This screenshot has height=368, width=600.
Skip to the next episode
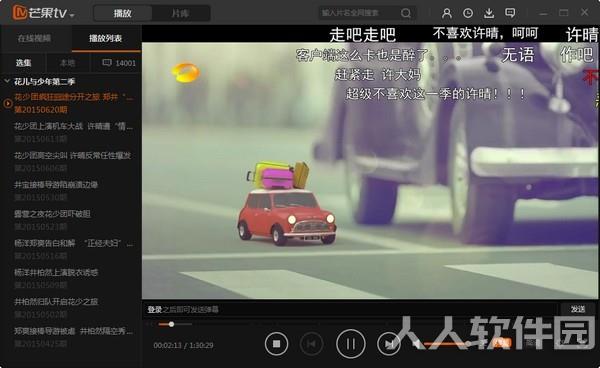389,344
